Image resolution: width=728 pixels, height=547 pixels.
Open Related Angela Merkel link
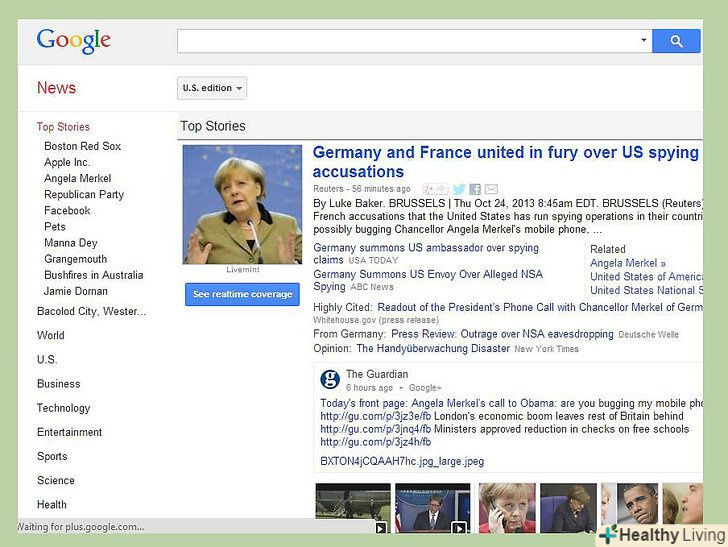tap(628, 263)
